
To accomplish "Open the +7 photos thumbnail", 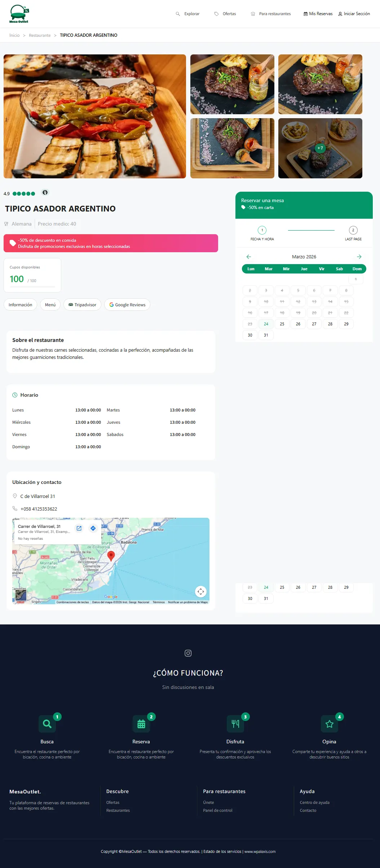I will (320, 148).
